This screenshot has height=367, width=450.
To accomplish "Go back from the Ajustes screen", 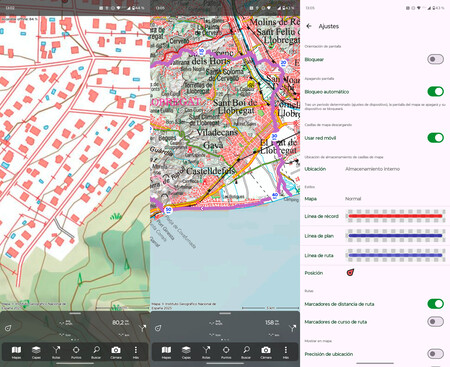I will click(x=309, y=26).
